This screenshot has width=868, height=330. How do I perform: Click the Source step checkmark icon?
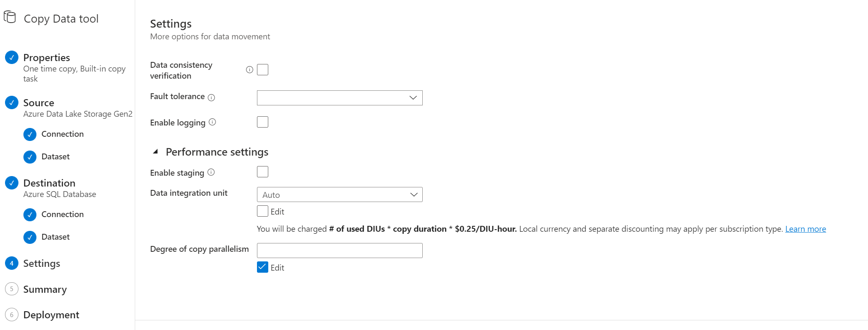(12, 102)
